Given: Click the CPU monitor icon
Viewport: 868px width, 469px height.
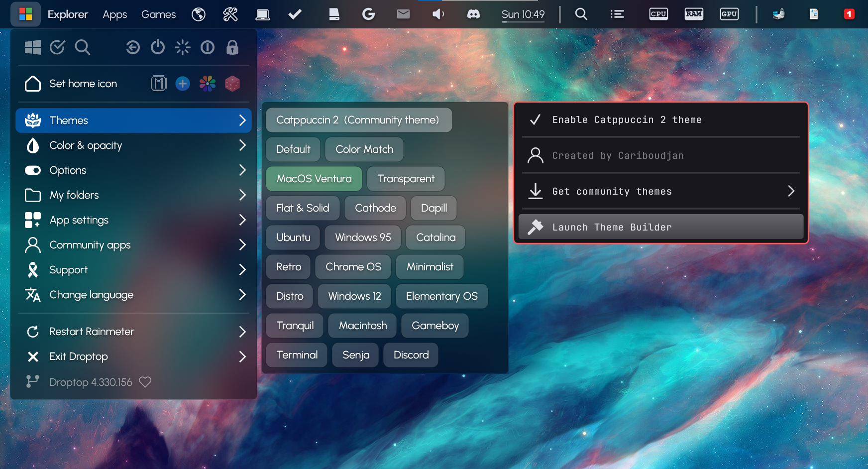Looking at the screenshot, I should pyautogui.click(x=658, y=14).
